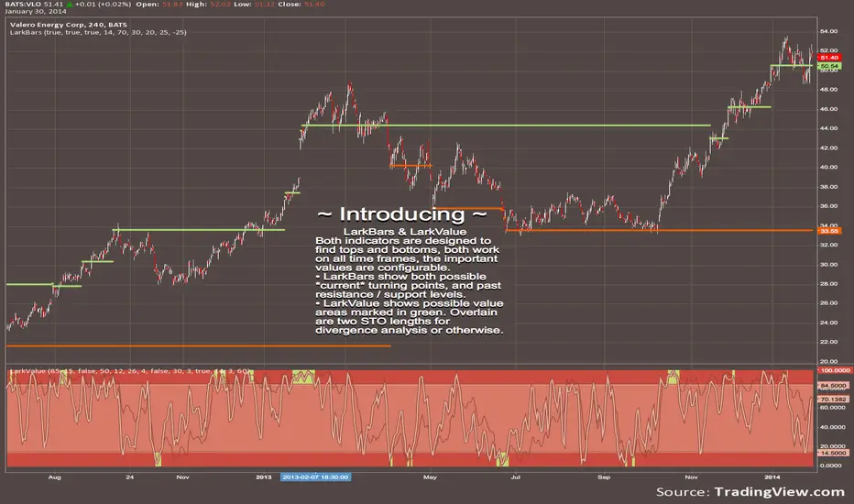Click the green up-triangle price change icon
Screen dimensions: 854x504
tap(70, 4)
